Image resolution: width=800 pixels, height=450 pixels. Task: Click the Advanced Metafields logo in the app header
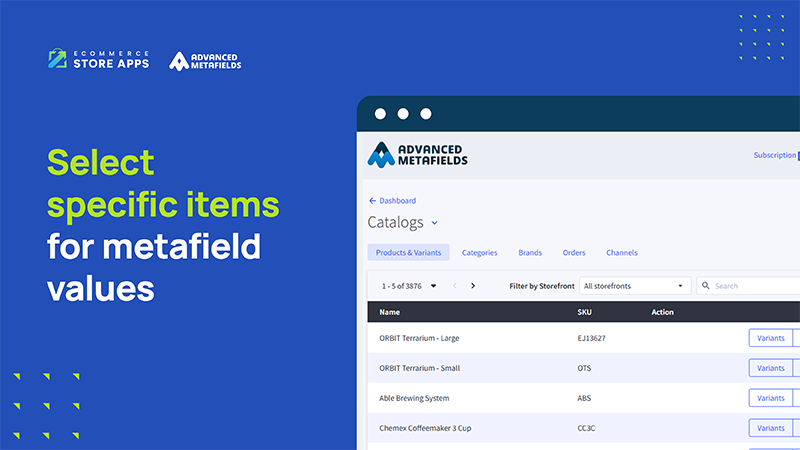(417, 154)
